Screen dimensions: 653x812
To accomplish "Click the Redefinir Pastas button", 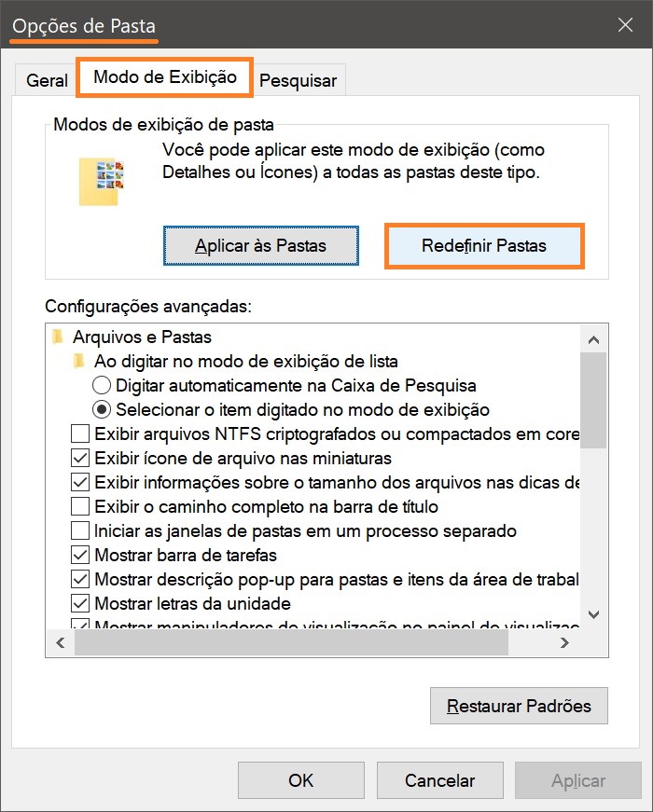I will click(484, 245).
